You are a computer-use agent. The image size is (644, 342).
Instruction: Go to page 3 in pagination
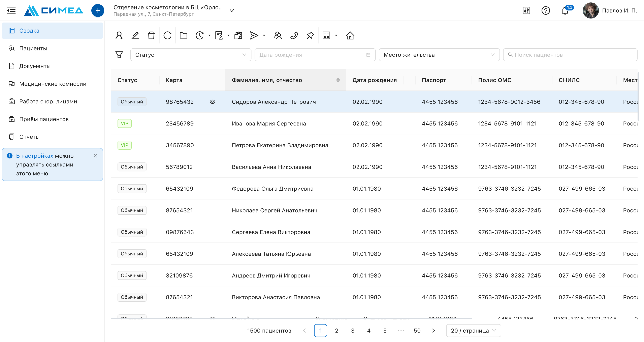click(353, 331)
